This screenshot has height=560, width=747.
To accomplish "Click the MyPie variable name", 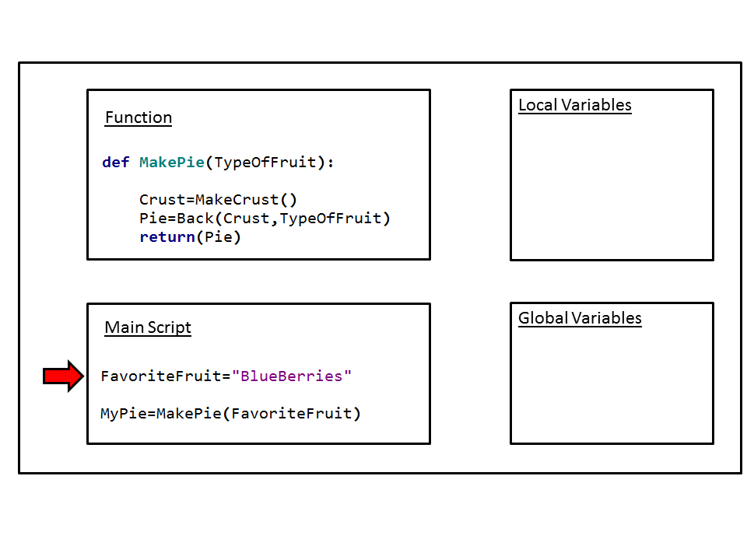I will click(x=124, y=414).
